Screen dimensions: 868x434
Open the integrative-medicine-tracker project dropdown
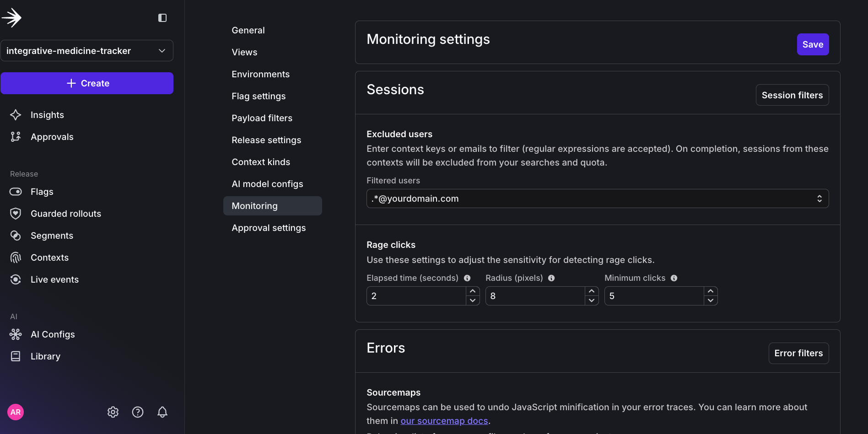[87, 50]
